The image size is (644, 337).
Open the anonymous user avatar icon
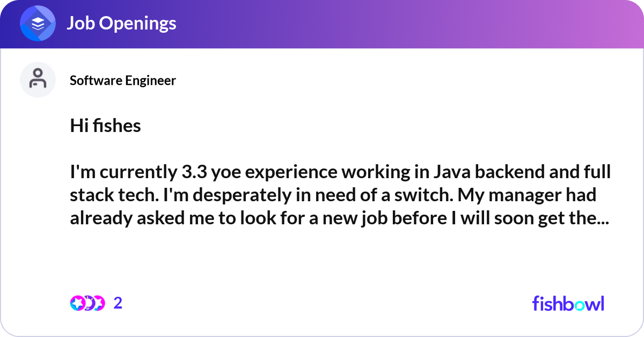point(38,79)
